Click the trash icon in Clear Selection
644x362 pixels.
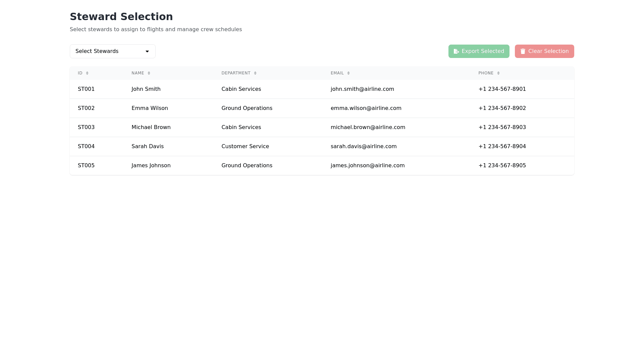tap(523, 51)
